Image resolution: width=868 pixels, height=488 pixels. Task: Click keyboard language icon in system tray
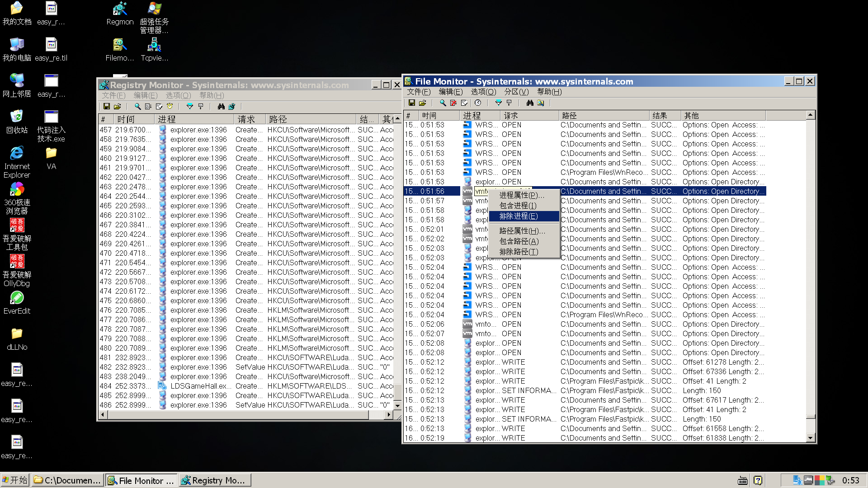click(x=743, y=480)
